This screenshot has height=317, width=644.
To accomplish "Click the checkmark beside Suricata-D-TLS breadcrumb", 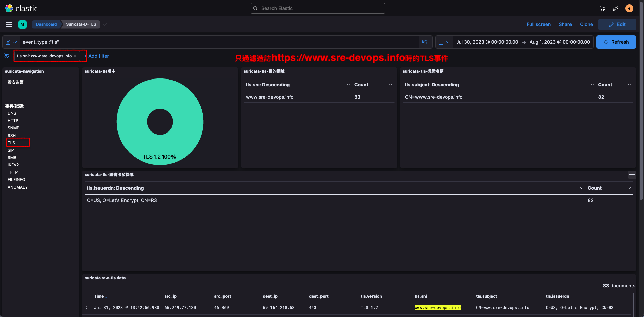I will 105,24.
